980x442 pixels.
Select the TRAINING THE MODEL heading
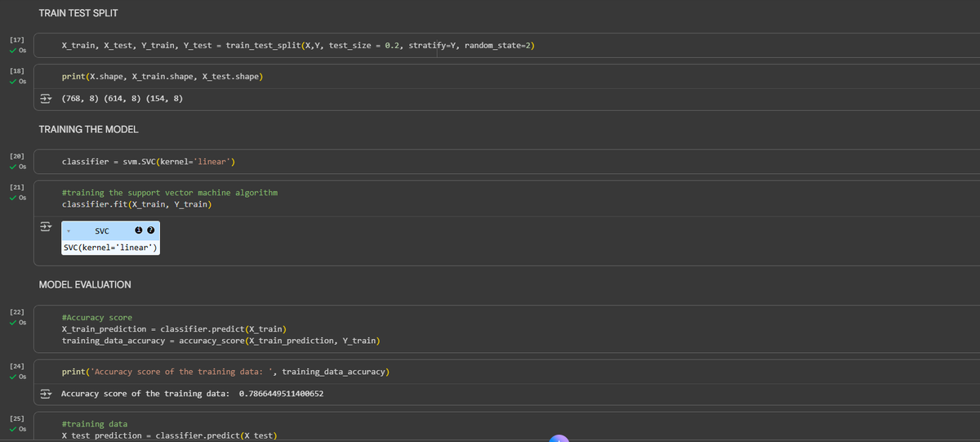click(x=88, y=129)
